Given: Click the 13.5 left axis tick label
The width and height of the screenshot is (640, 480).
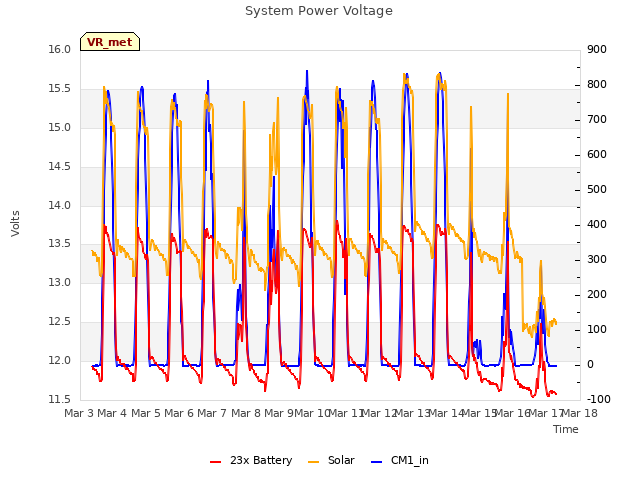Looking at the screenshot, I should coord(59,244).
